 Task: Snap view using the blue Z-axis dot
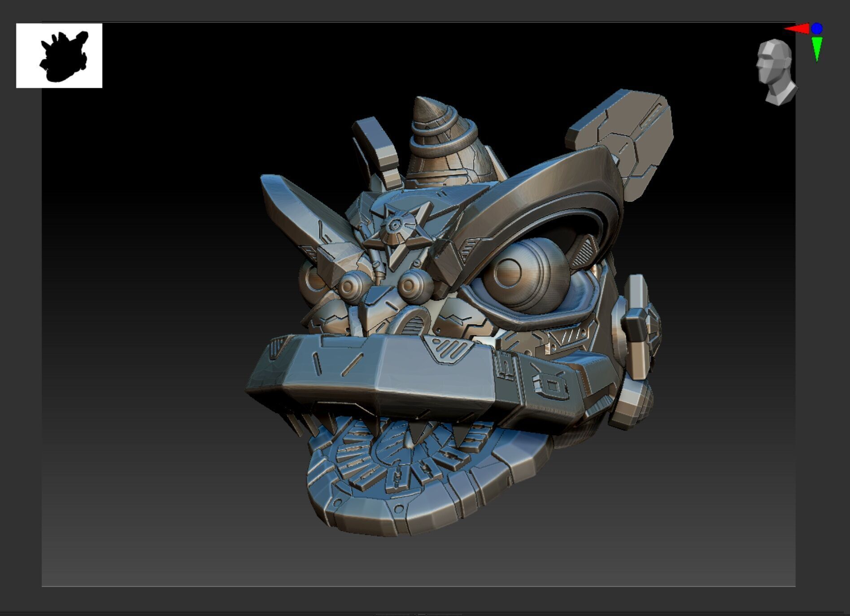(817, 29)
